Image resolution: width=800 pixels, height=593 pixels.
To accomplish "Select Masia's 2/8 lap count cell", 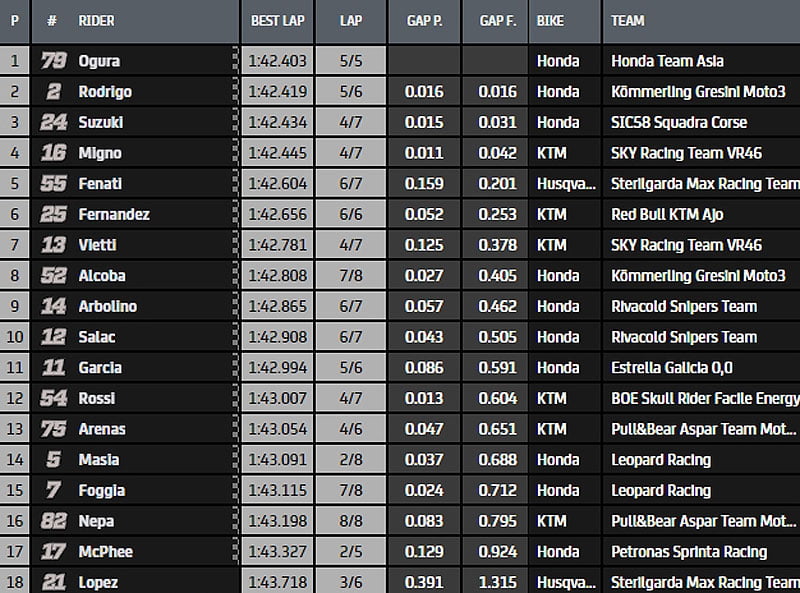I will point(351,460).
